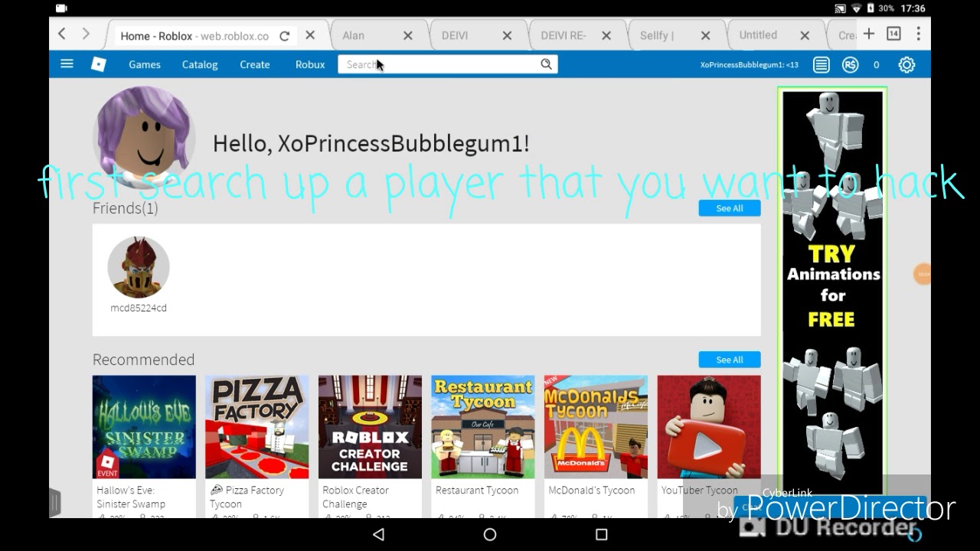The image size is (980, 551).
Task: Open the Pizza Factory Tycoon thumbnail
Action: pyautogui.click(x=257, y=427)
